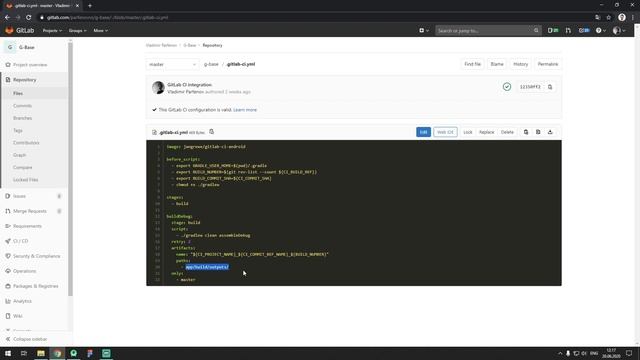Viewport: 640px width, 360px height.
Task: Open Wiki in sidebar
Action: pos(18,316)
